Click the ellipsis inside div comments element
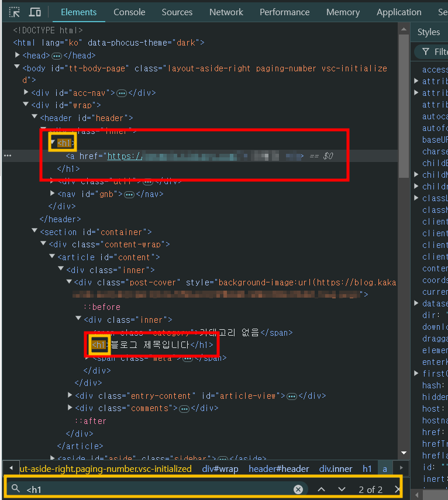Image resolution: width=448 pixels, height=500 pixels. [184, 409]
